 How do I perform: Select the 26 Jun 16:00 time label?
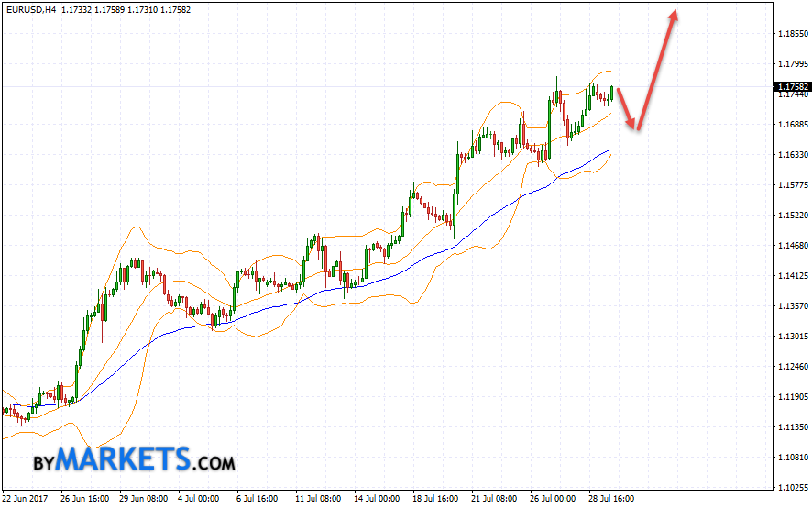83,499
